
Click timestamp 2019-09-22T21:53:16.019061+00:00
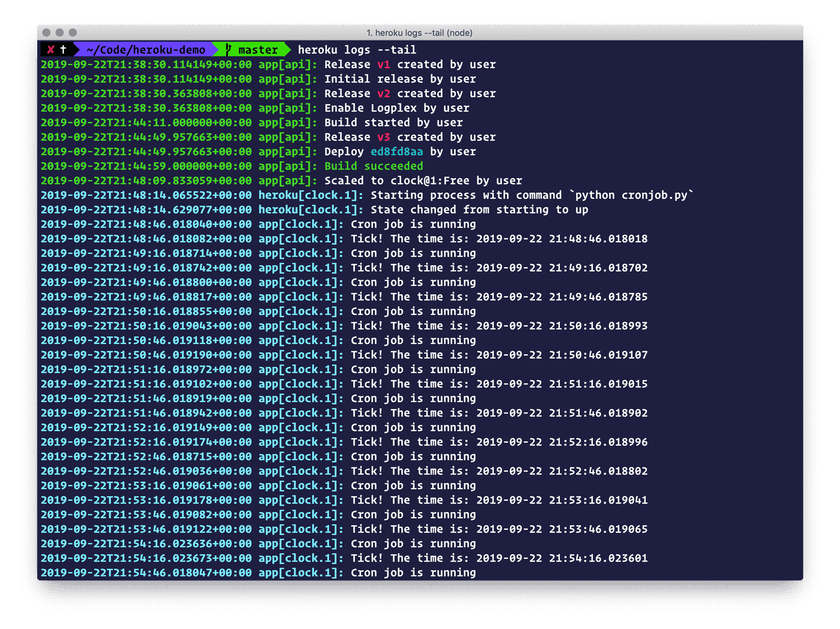pos(146,486)
